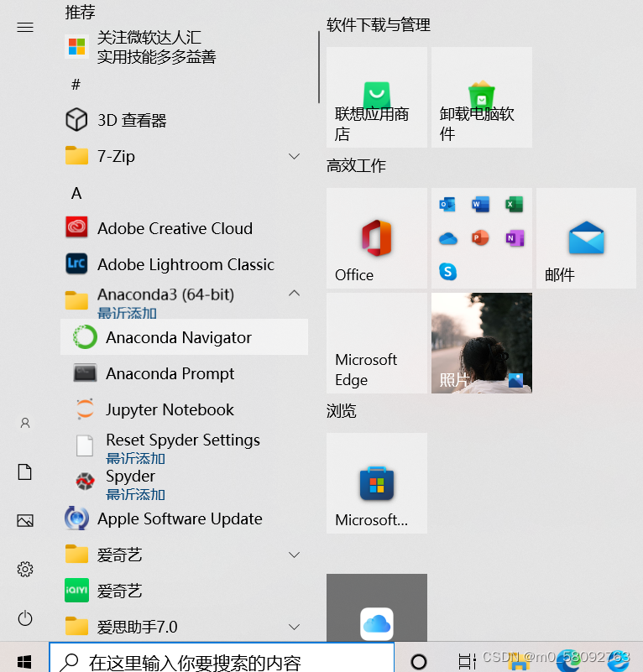643x672 pixels.
Task: Click the A section letter header
Action: [76, 193]
